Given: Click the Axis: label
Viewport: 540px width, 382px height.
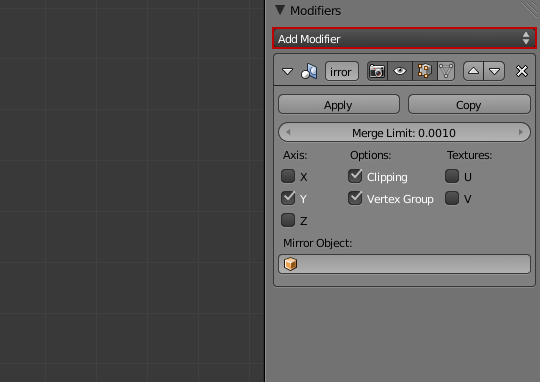Looking at the screenshot, I should (x=295, y=155).
